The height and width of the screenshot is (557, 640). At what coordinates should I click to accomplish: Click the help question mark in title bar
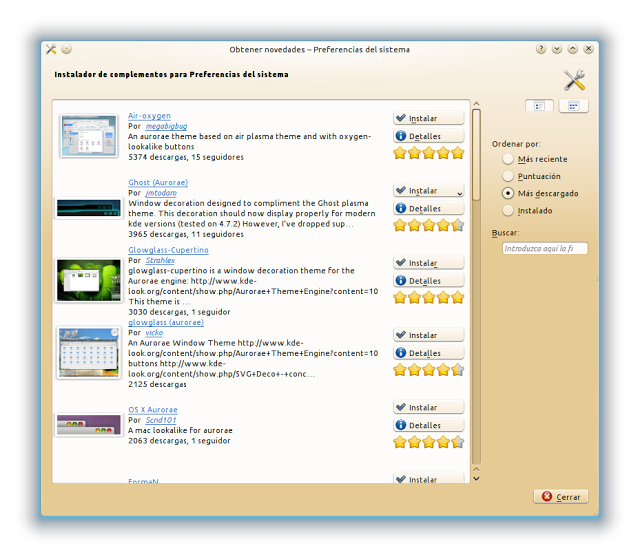(x=540, y=49)
